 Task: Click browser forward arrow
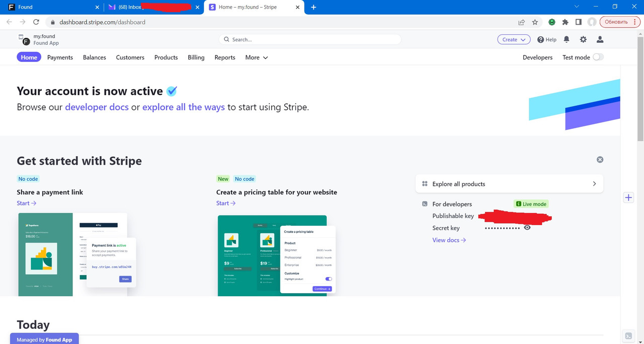tap(22, 22)
